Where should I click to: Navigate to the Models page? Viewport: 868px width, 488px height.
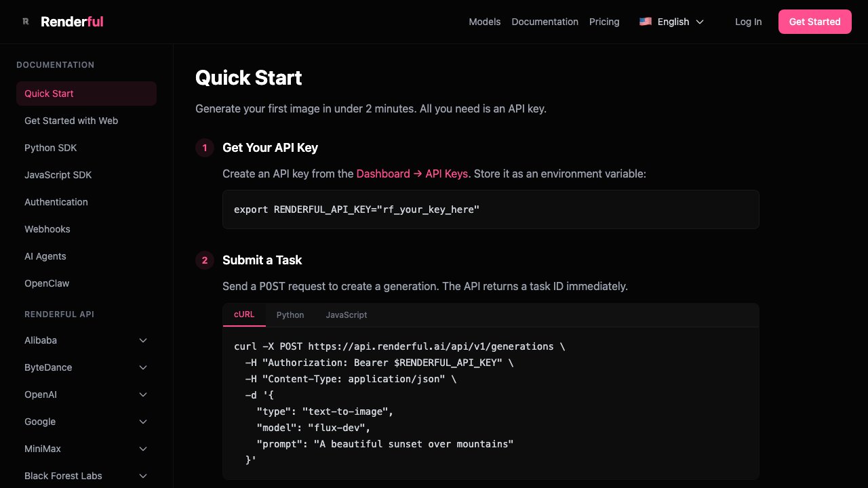click(x=484, y=22)
